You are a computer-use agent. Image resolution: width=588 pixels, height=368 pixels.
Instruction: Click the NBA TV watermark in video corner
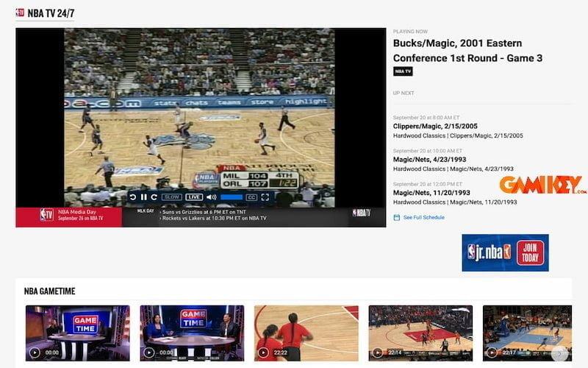361,213
